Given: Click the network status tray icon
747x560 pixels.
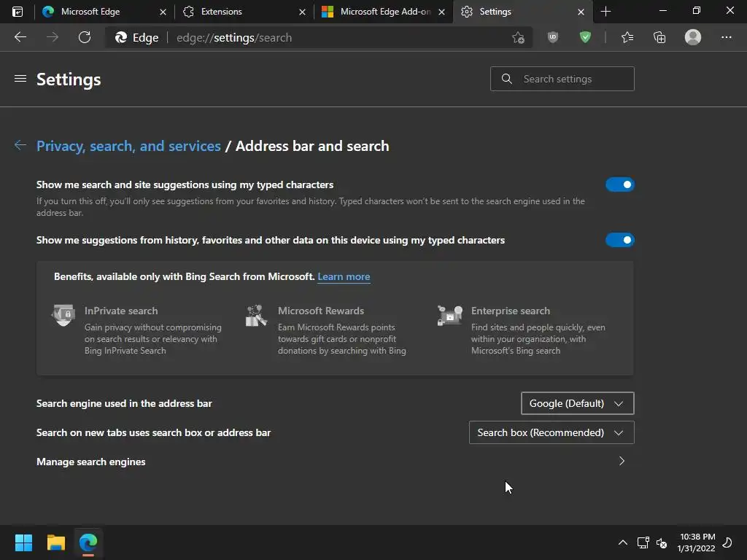Looking at the screenshot, I should point(643,542).
